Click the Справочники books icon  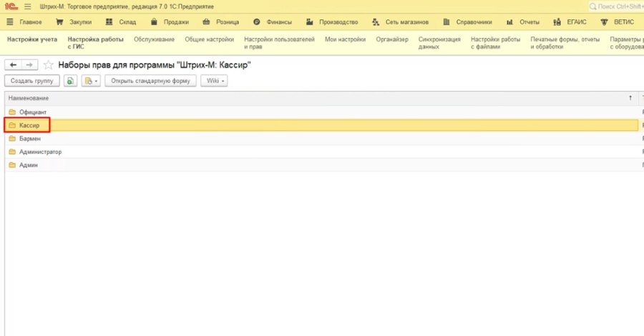(x=447, y=21)
